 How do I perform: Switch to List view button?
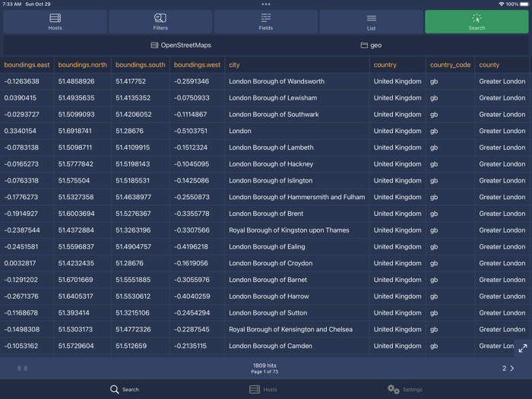point(371,22)
